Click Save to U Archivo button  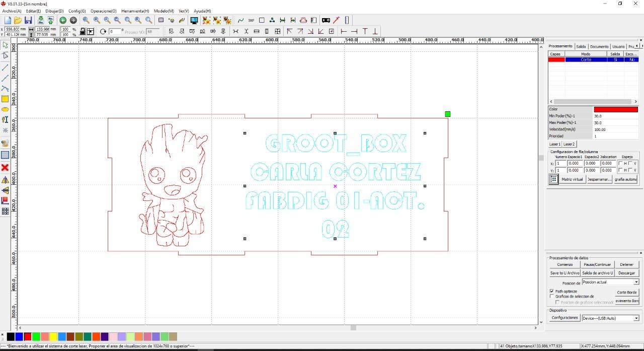pyautogui.click(x=565, y=273)
